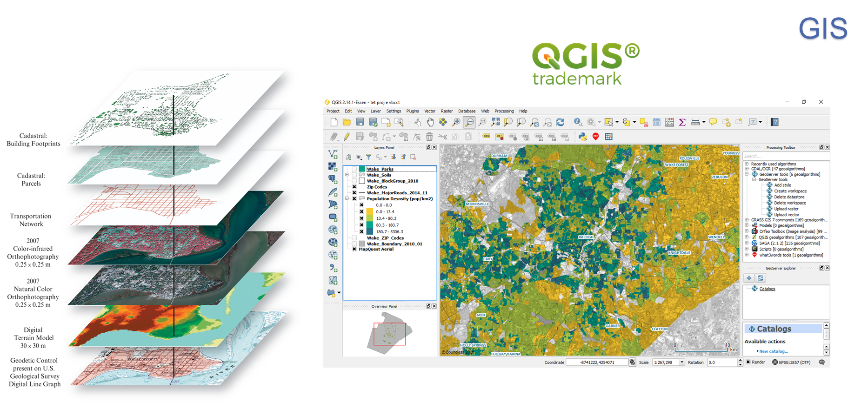Expand the SAGA geoalgorithms tree node
Screen dimensions: 868x402
tap(747, 243)
